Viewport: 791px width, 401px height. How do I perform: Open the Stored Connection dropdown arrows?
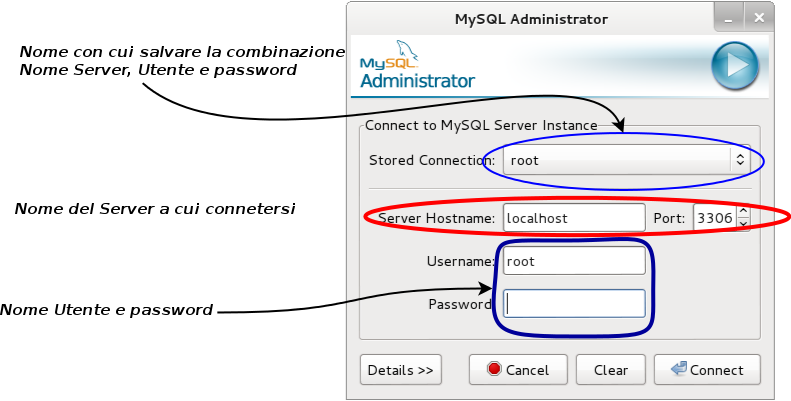click(x=740, y=160)
